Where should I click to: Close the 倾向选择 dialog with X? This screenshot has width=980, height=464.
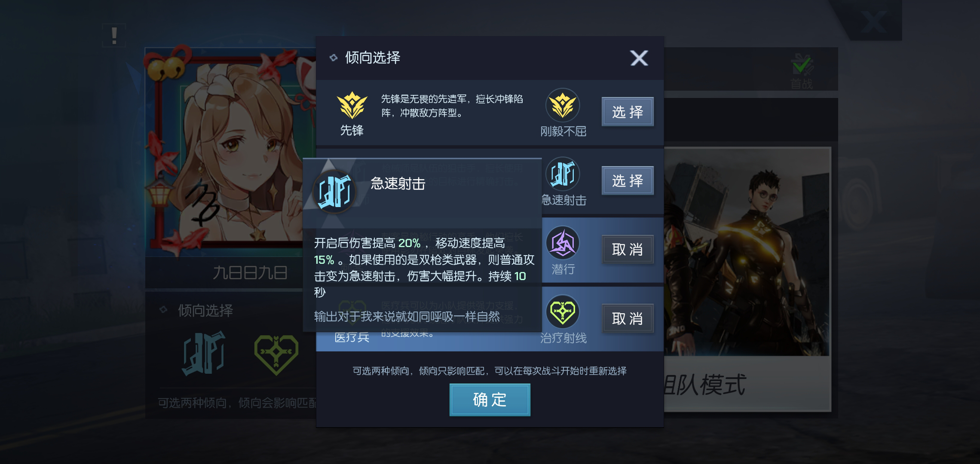(x=639, y=58)
